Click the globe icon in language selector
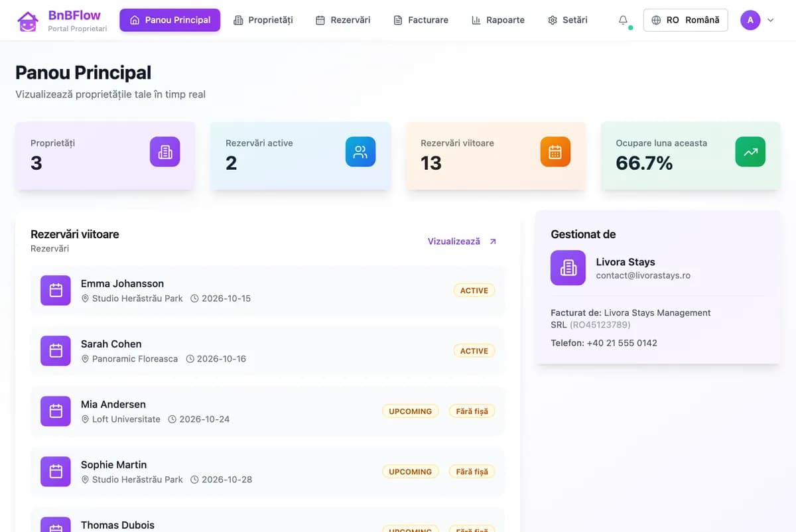Screen dimensions: 796x532 (x=656, y=20)
